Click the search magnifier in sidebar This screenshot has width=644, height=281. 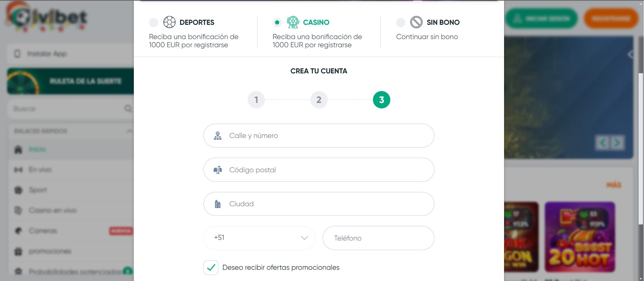128,109
